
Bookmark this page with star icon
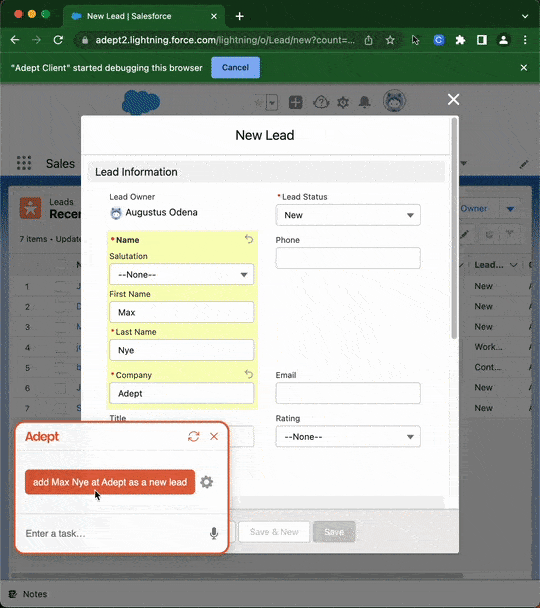point(390,40)
